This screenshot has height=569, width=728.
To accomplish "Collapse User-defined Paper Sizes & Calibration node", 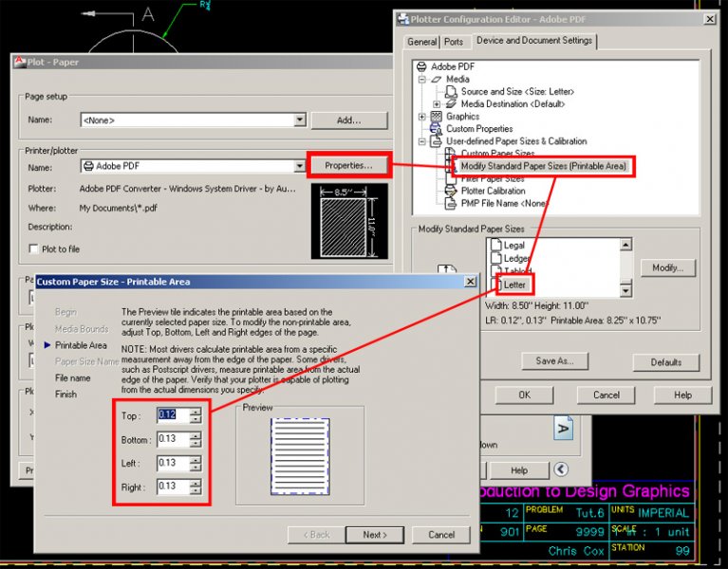I will (x=421, y=141).
